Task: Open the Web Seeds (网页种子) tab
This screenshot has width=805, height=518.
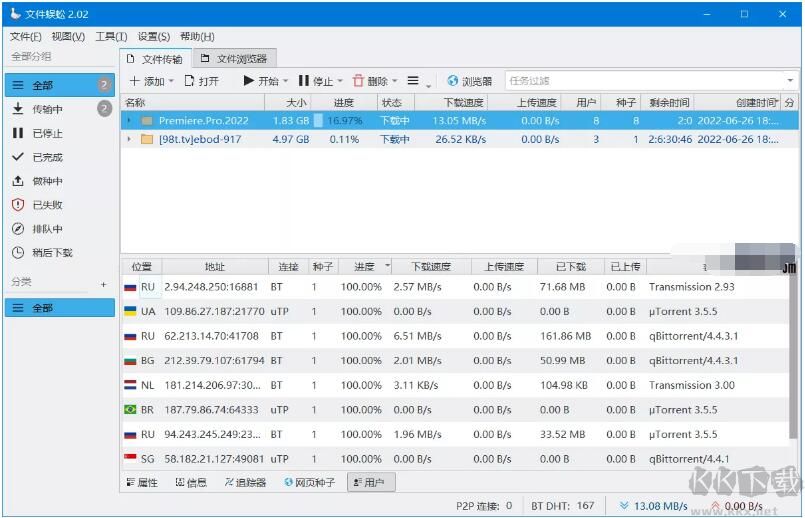Action: point(309,482)
